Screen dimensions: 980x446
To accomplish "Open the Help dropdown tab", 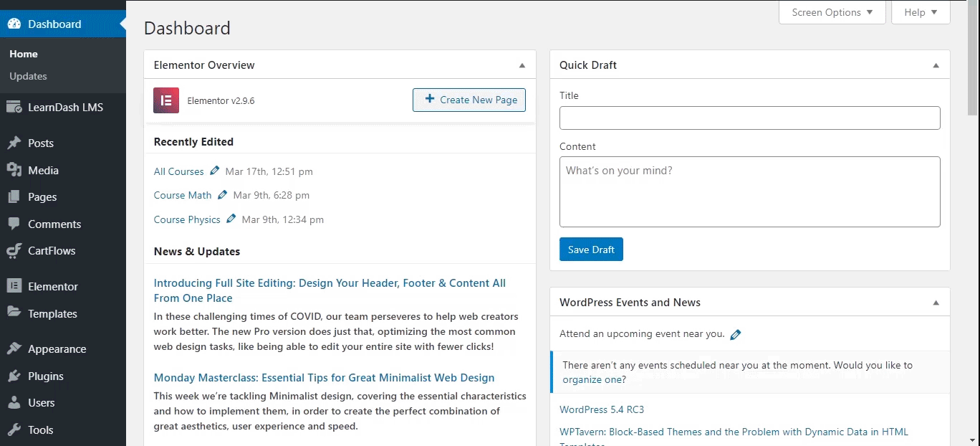I will (921, 12).
